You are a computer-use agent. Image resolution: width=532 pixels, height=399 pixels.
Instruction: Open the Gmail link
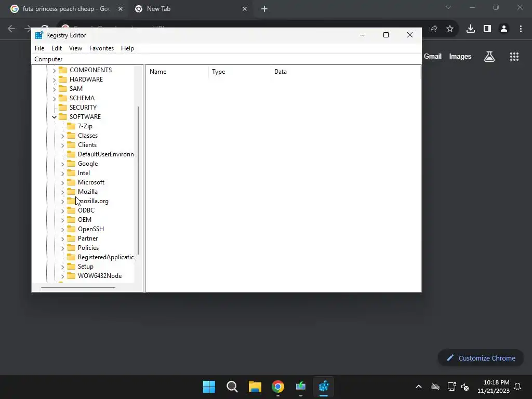tap(433, 56)
